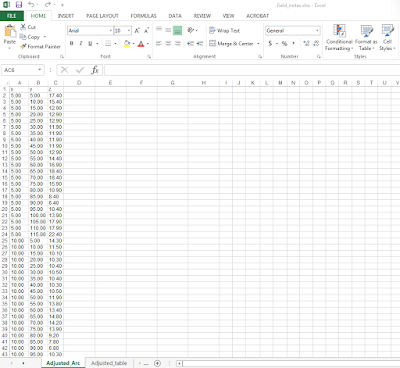Image resolution: width=400 pixels, height=368 pixels.
Task: Open the ACROBAT tab
Action: point(257,16)
